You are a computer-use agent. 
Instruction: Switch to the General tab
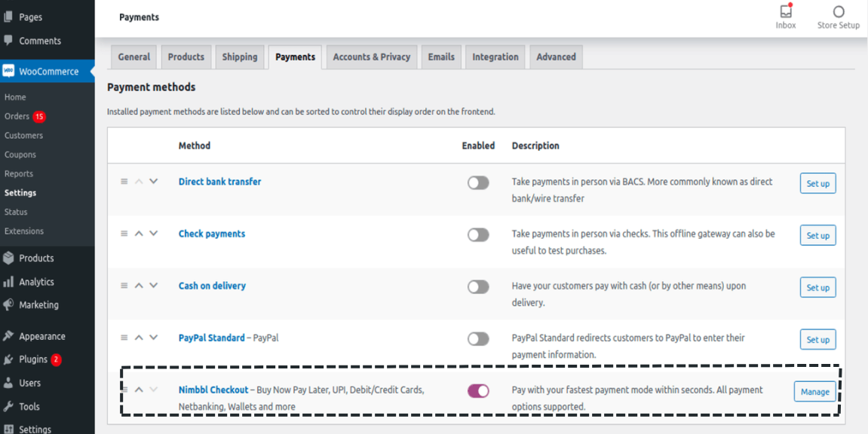(134, 57)
